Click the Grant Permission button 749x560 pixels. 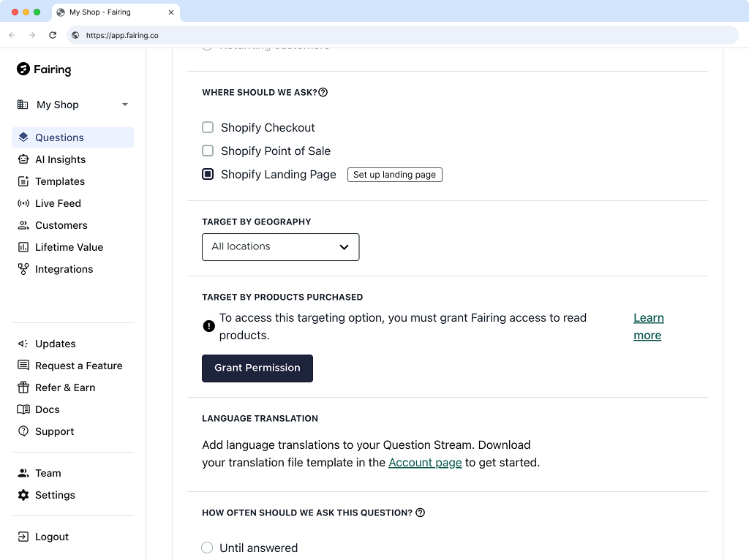(x=257, y=368)
